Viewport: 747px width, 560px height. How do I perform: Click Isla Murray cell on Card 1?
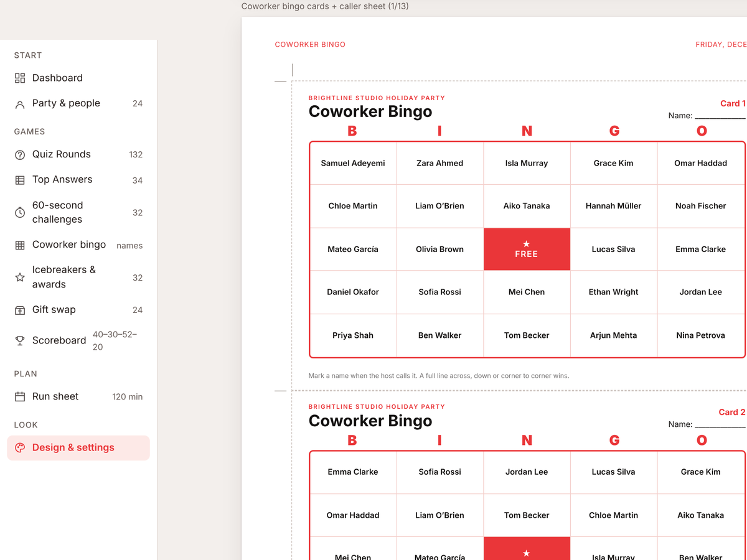click(527, 163)
